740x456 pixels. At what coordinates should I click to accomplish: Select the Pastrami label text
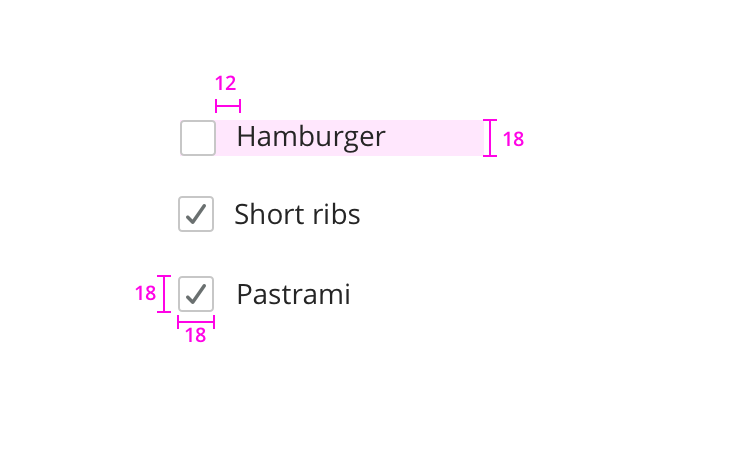tap(293, 294)
